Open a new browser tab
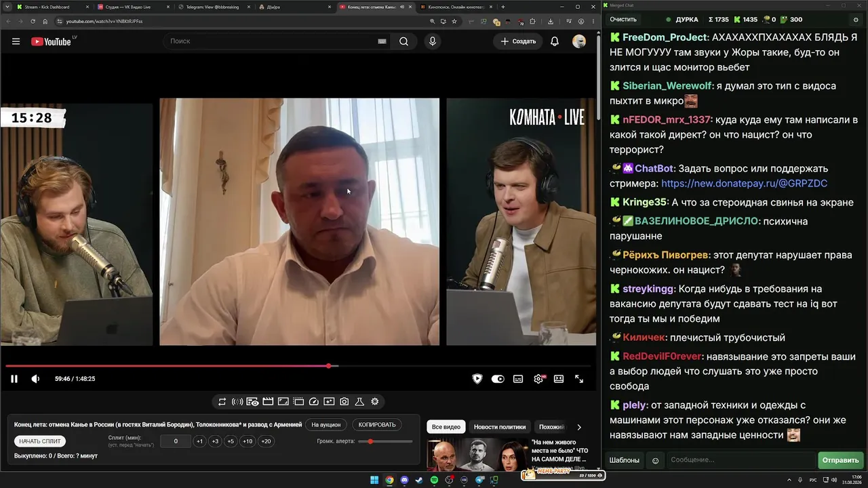 pyautogui.click(x=502, y=7)
